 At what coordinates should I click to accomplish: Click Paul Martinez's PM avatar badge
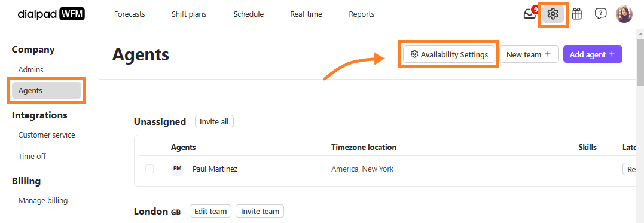tap(178, 169)
